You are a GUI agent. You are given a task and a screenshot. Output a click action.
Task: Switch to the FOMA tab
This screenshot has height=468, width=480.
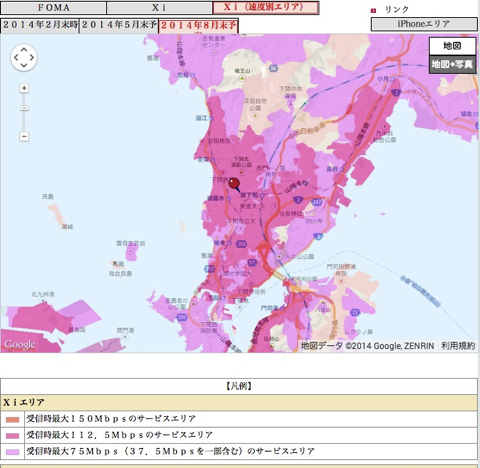tap(53, 8)
